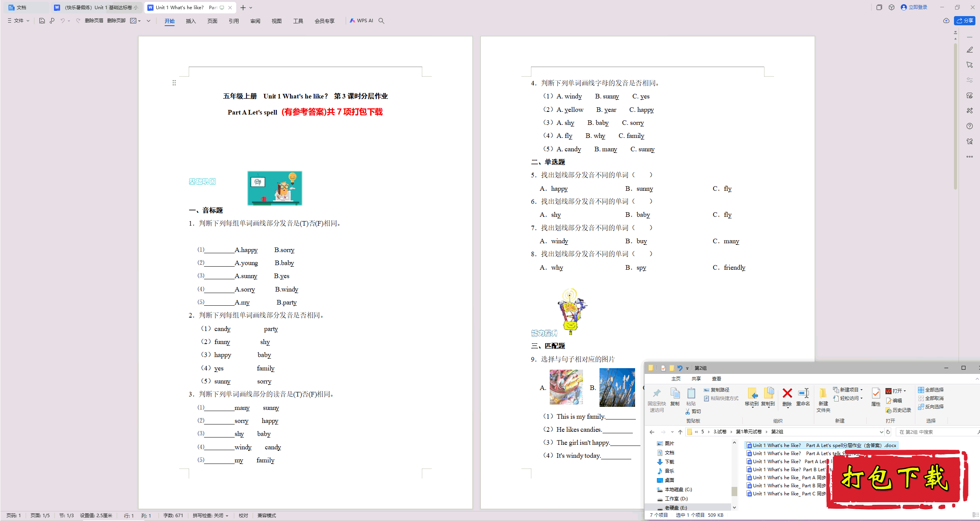Add a new document tab with plus
Viewport: 980px width, 521px height.
(x=243, y=8)
